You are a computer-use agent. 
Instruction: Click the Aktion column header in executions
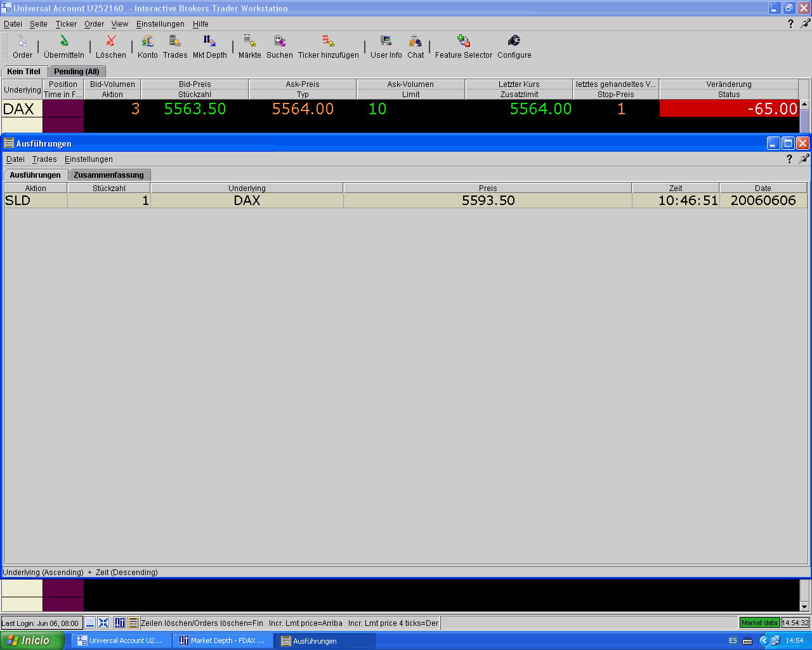(x=36, y=189)
